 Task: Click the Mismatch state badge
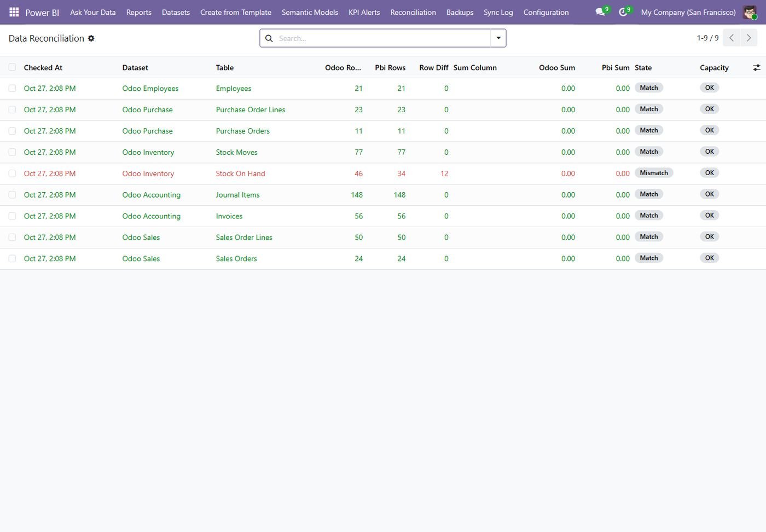click(654, 173)
